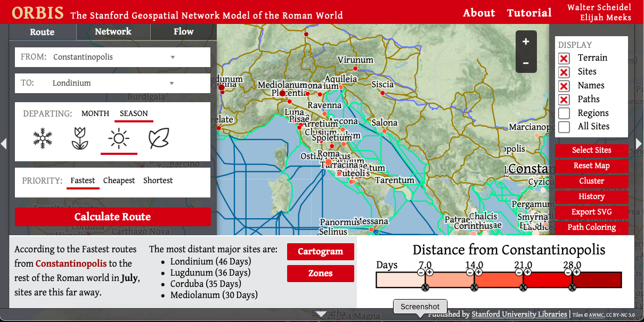The width and height of the screenshot is (644, 322).
Task: Open the TO Londinium dropdown
Action: 112,83
